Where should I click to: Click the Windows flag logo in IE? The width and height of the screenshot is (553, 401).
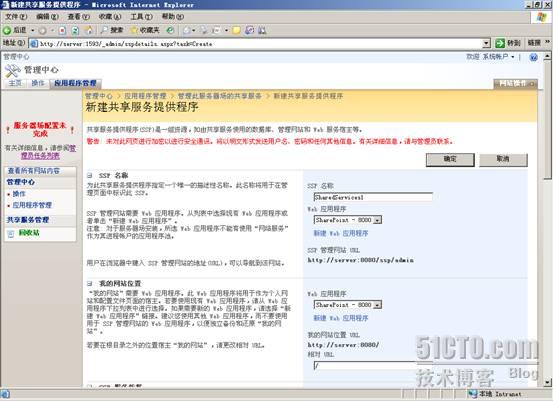click(541, 17)
